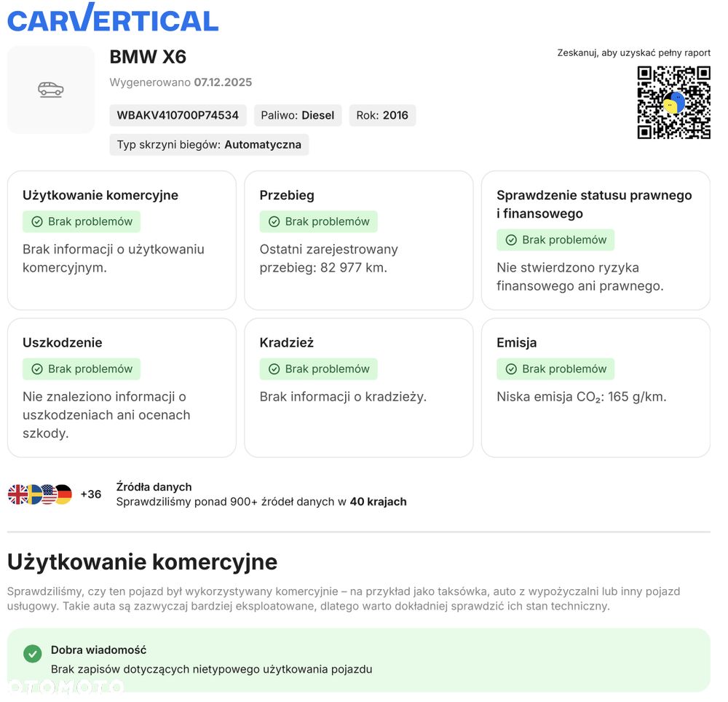Click checkmark icon in Użytkowanie komercyjne card
Viewport: 728px width, 702px height.
click(37, 221)
